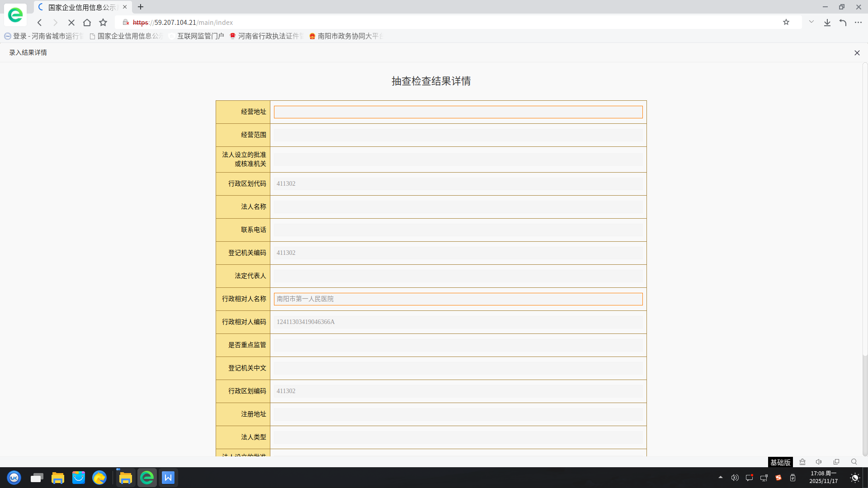
Task: Open WPS Writer from the taskbar
Action: [x=168, y=478]
